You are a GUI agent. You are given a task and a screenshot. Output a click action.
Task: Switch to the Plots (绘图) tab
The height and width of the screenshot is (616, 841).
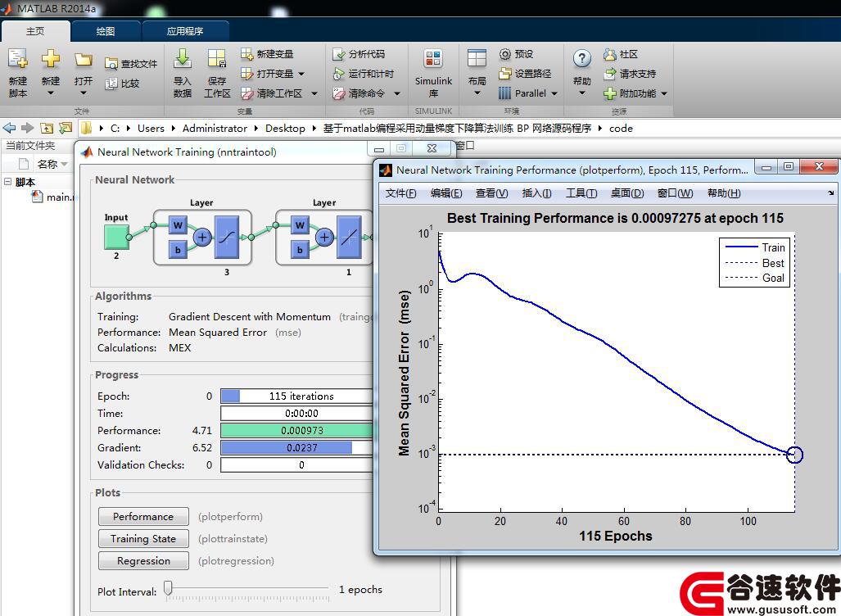(x=106, y=31)
